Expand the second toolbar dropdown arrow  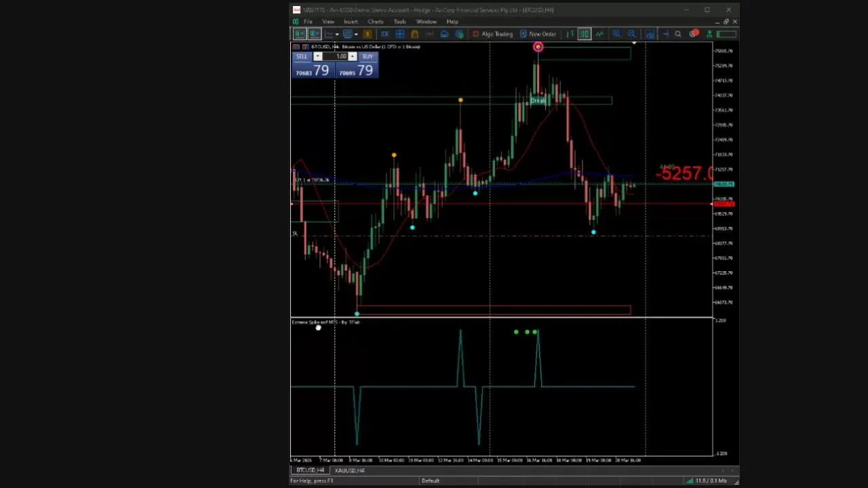coord(356,34)
